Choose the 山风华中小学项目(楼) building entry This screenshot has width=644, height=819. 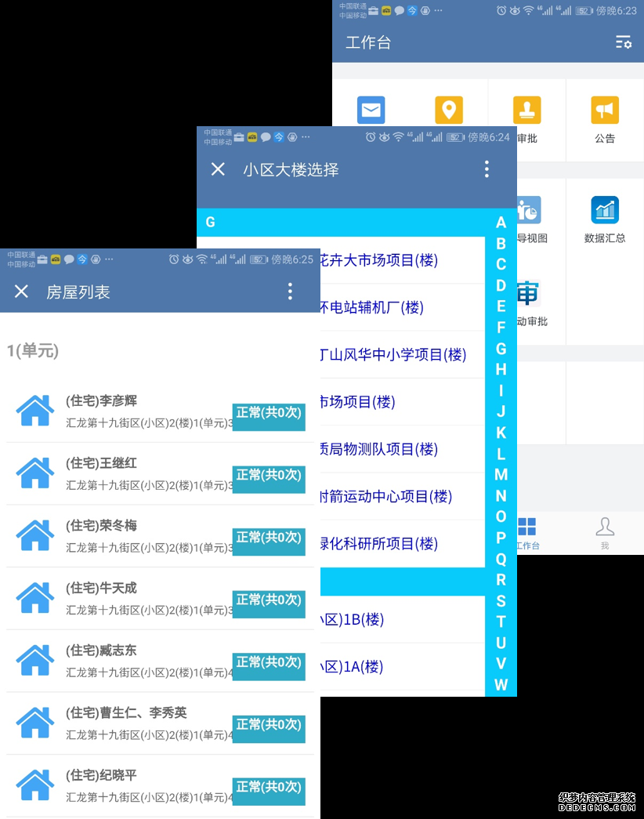click(x=403, y=355)
